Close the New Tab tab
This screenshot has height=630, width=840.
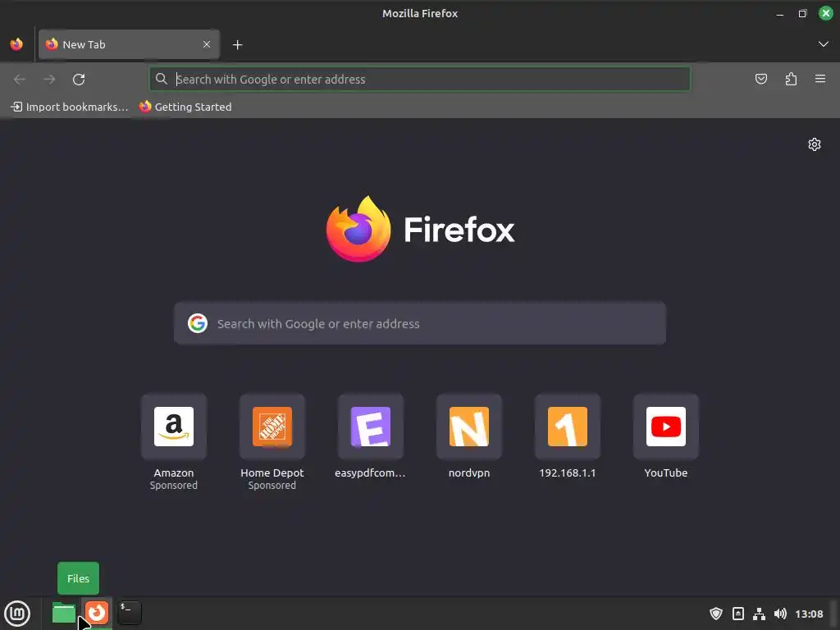pyautogui.click(x=207, y=44)
